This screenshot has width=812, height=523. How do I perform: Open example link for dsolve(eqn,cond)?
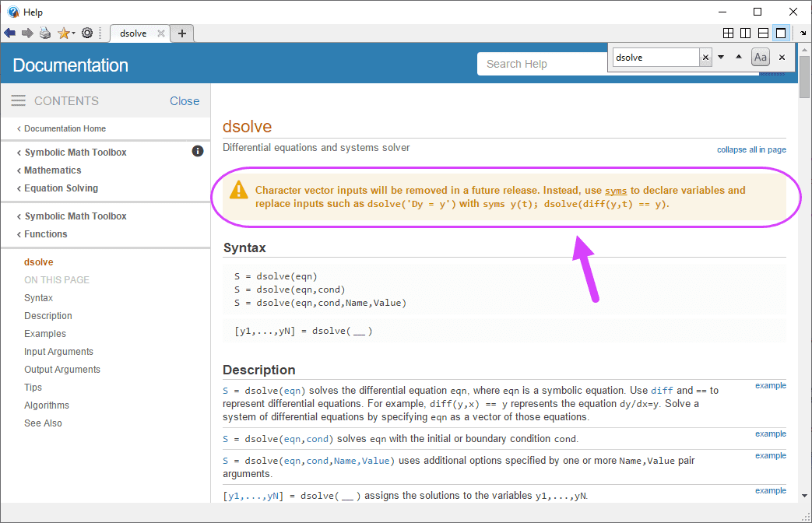(x=771, y=433)
